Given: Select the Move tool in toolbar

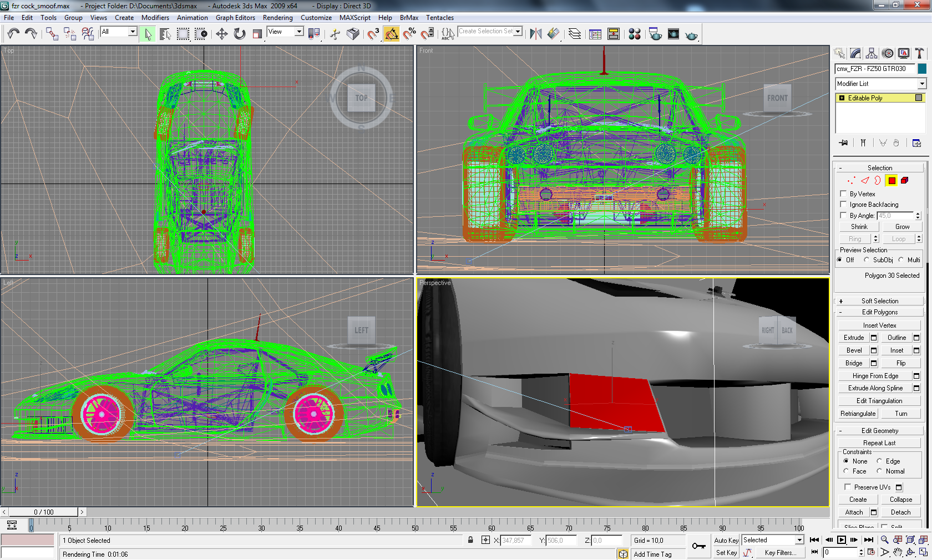Looking at the screenshot, I should [221, 34].
